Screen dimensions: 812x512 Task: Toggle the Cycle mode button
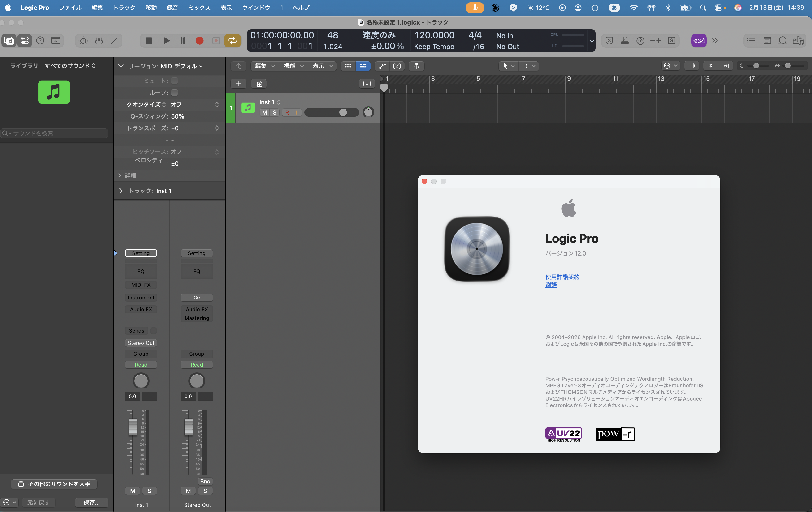[232, 41]
